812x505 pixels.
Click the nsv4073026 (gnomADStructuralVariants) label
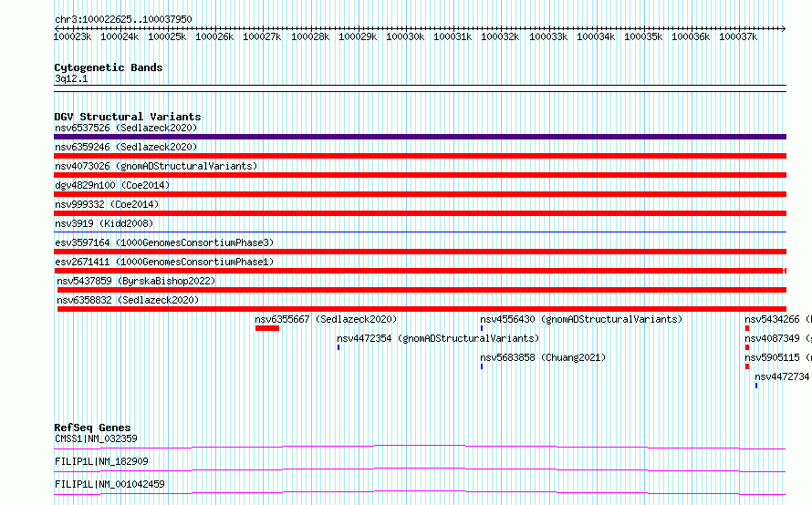pos(156,166)
